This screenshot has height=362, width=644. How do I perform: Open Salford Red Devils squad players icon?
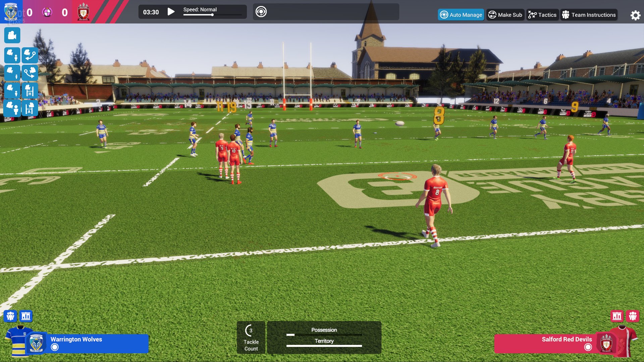(x=633, y=316)
